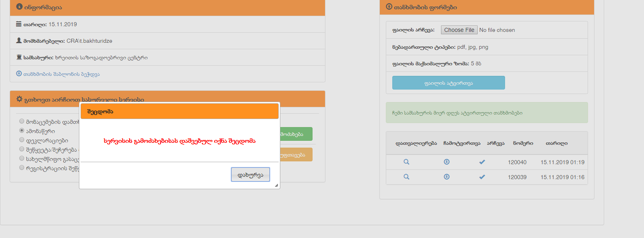Click the checkmark select icon for 120040
The width and height of the screenshot is (644, 238).
coord(482,162)
